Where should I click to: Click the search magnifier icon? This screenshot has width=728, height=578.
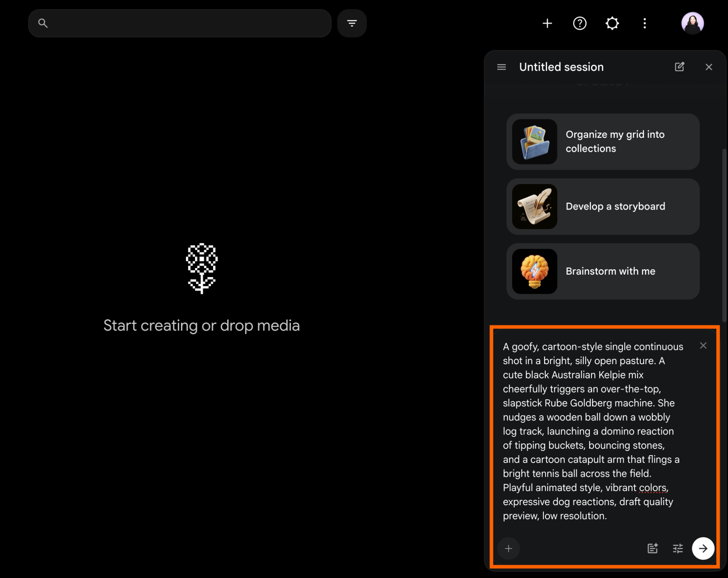tap(43, 23)
